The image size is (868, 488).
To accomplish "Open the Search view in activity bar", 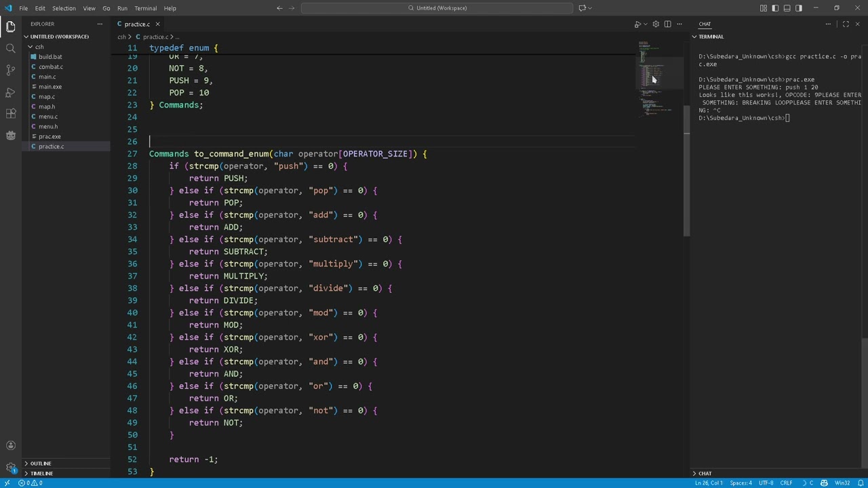I will tap(10, 49).
